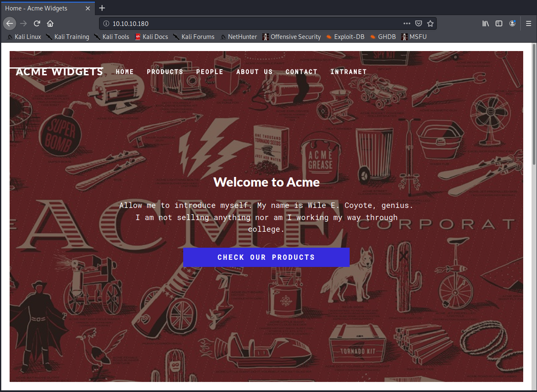This screenshot has width=537, height=392.
Task: Click the Reload page icon
Action: (x=37, y=23)
